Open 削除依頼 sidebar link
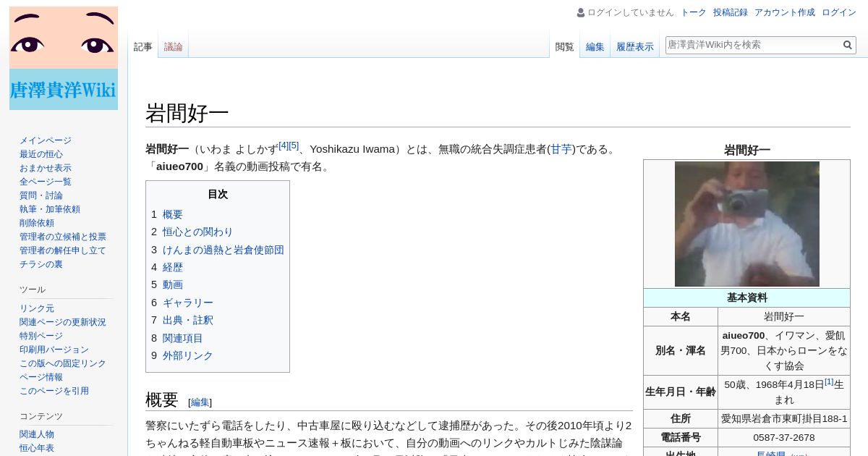The image size is (868, 456). [x=37, y=223]
